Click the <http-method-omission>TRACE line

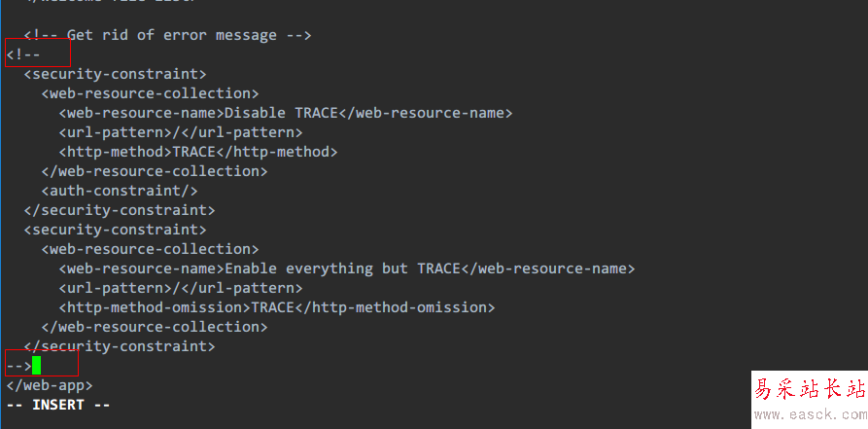pyautogui.click(x=277, y=307)
